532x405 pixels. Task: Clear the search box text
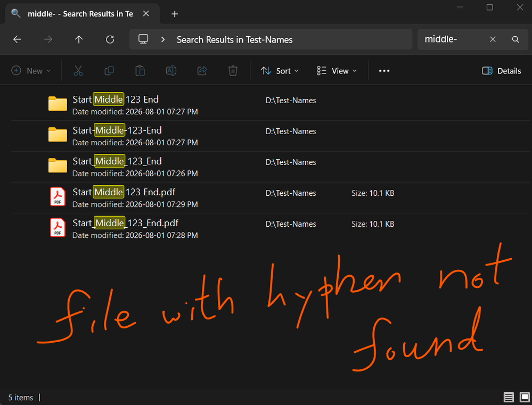(493, 39)
